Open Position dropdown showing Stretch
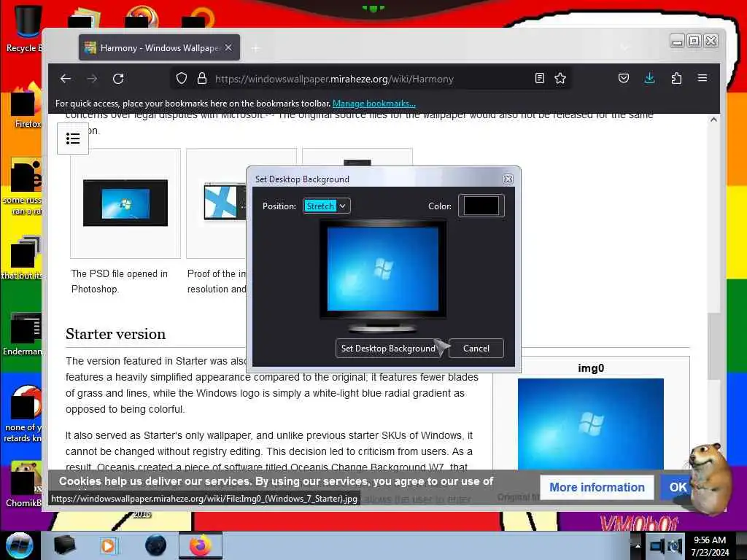 coord(326,206)
